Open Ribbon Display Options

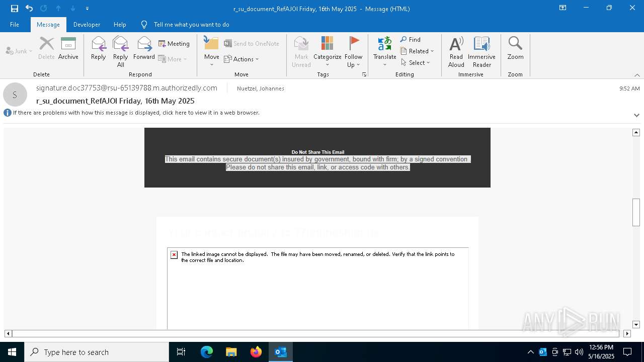tap(563, 8)
